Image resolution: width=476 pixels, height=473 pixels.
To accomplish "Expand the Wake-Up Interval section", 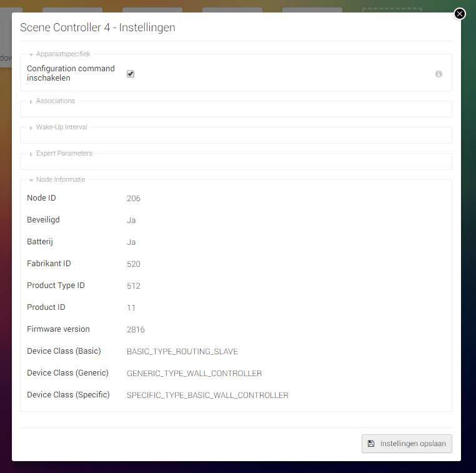I will [x=58, y=127].
